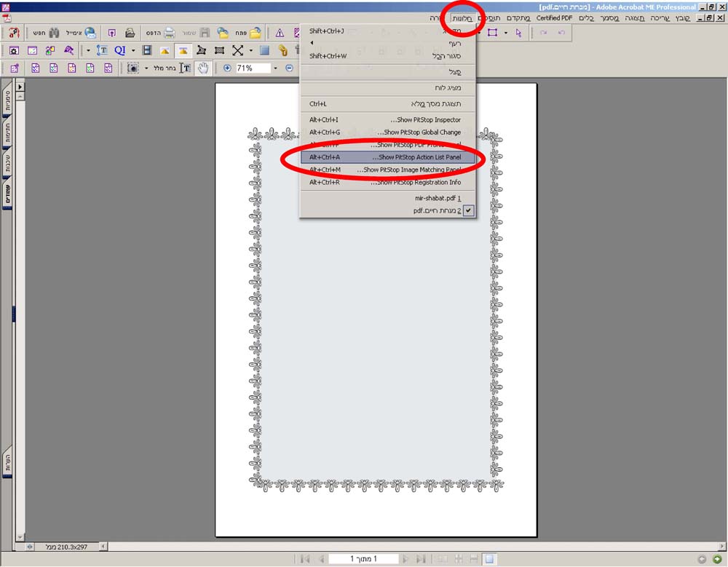Click the printer icon labeled הדפס

(x=170, y=33)
